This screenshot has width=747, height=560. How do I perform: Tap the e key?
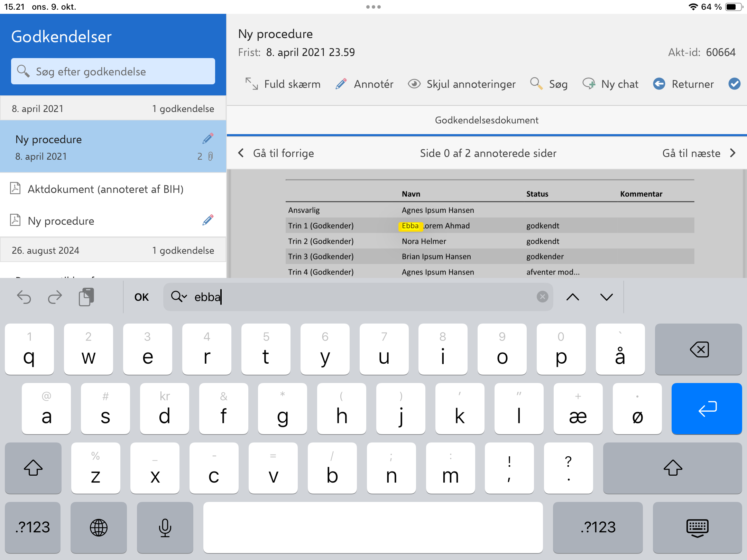[x=148, y=349]
